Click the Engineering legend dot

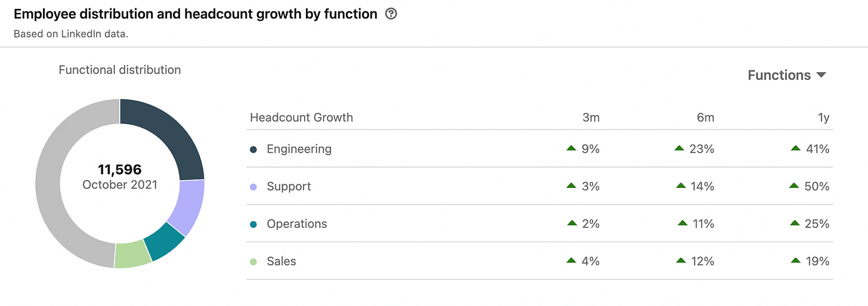[253, 149]
